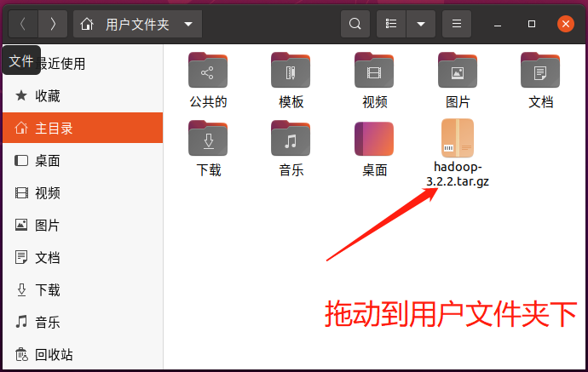Click the film icon beside sidebar 视频
Viewport: 588px width, 372px height.
click(21, 193)
